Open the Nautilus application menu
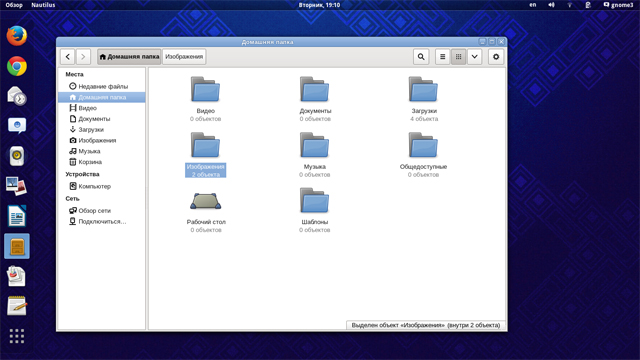Screen dimensions: 640x360 pos(43,5)
